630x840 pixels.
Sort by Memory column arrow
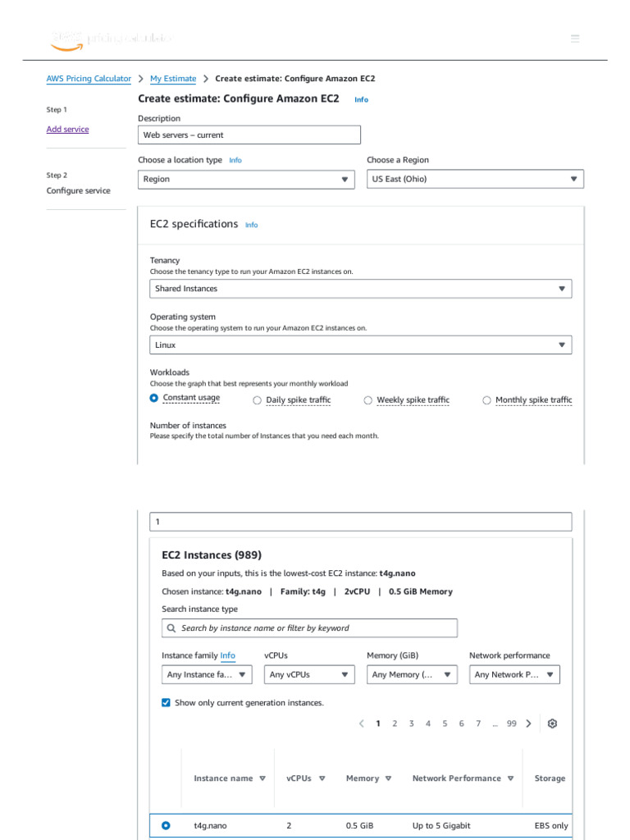click(388, 778)
